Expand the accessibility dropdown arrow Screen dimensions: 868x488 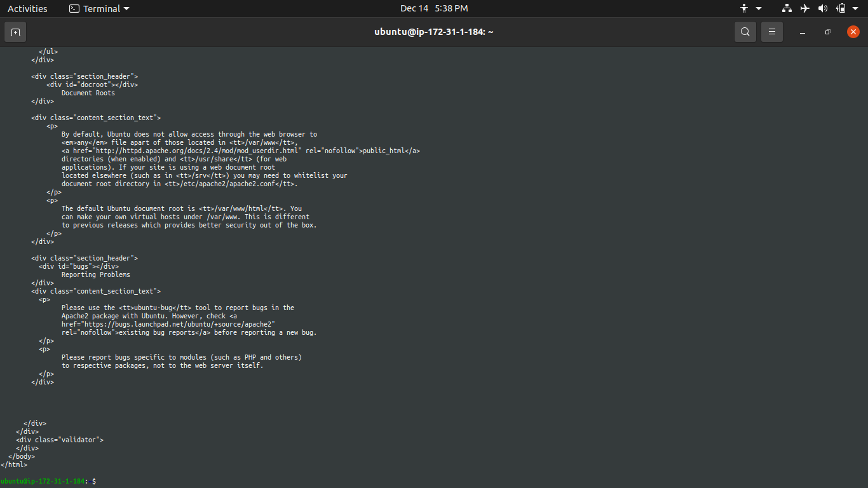[x=759, y=8]
